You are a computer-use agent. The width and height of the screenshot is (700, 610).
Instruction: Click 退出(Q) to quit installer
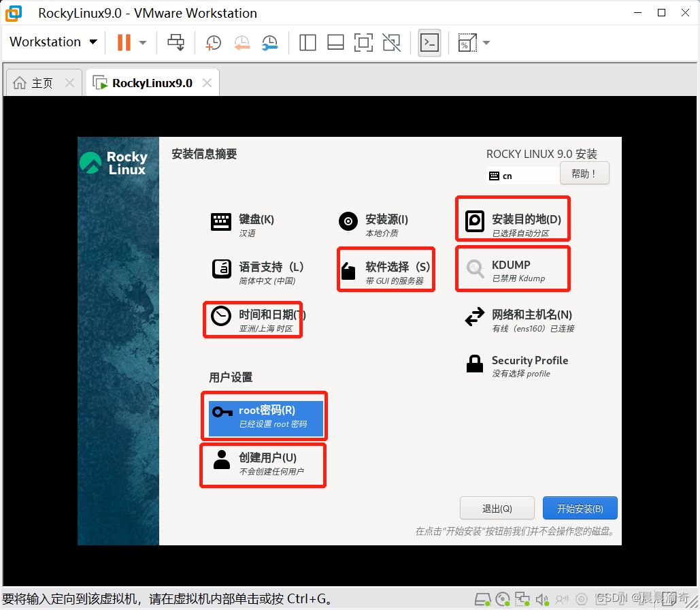497,508
